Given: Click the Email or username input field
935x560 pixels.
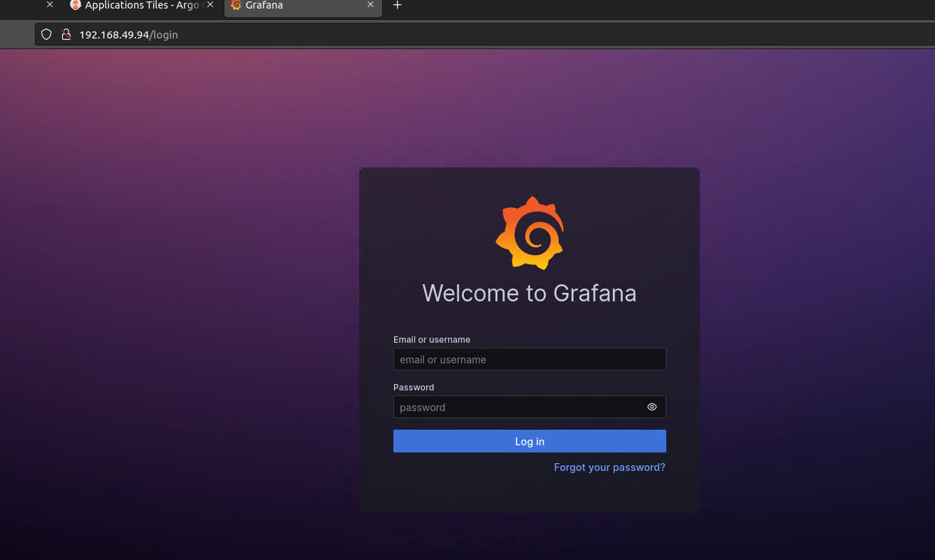Looking at the screenshot, I should point(530,359).
